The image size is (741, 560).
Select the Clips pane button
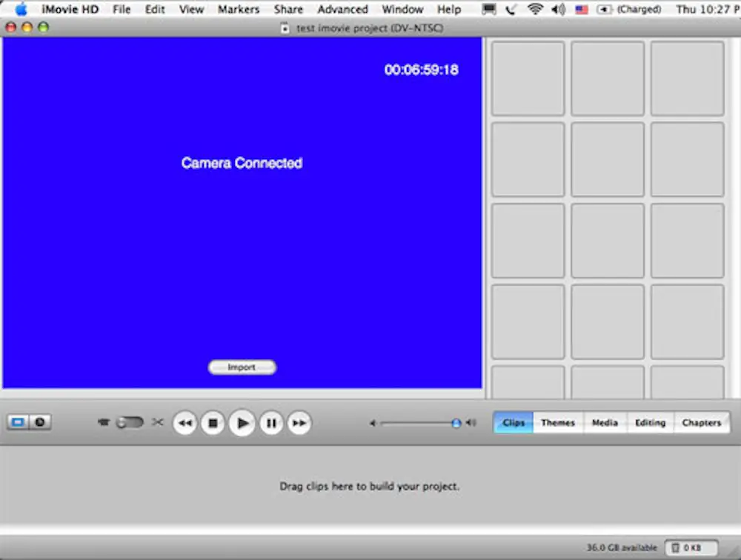(513, 422)
